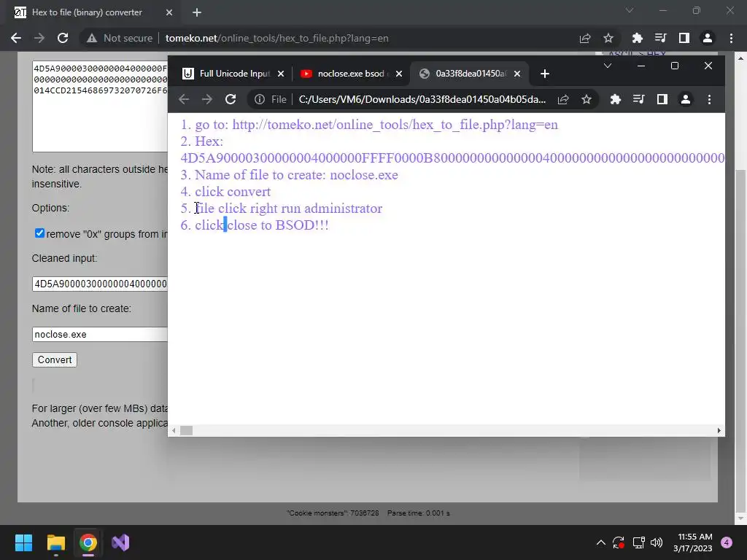Click the Convert button
The height and width of the screenshot is (560, 747).
(x=55, y=359)
